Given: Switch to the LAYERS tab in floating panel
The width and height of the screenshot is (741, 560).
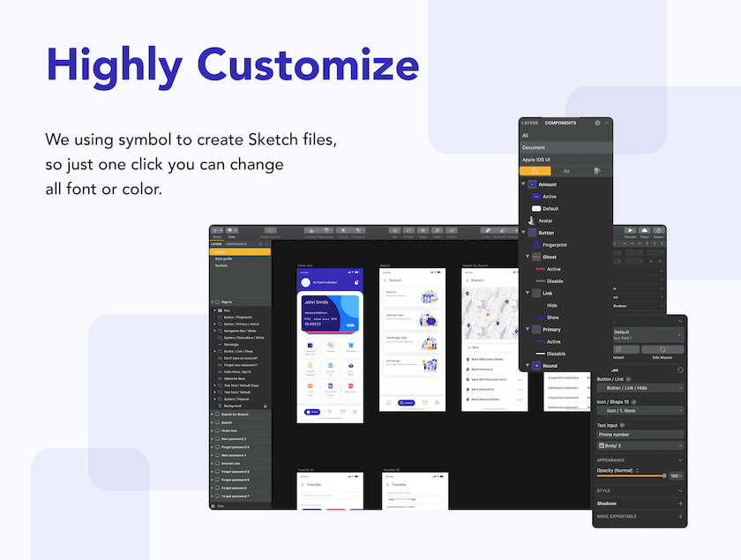Looking at the screenshot, I should [x=530, y=123].
